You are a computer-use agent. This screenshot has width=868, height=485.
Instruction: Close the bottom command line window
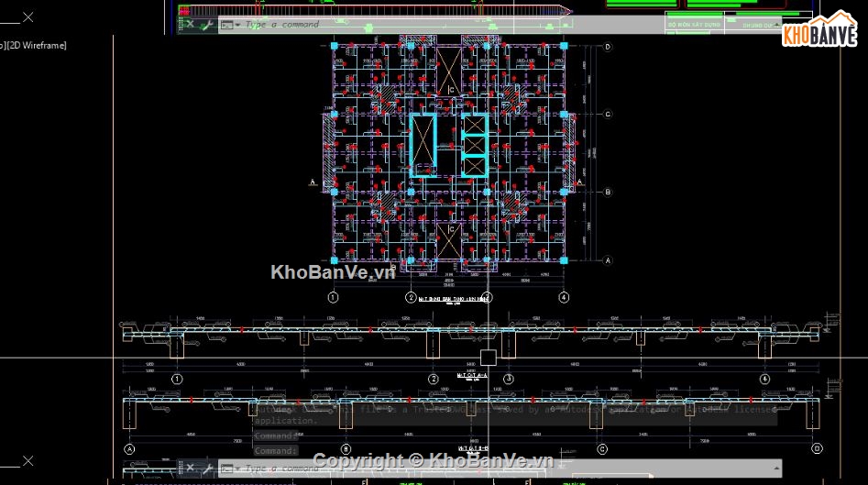(191, 468)
